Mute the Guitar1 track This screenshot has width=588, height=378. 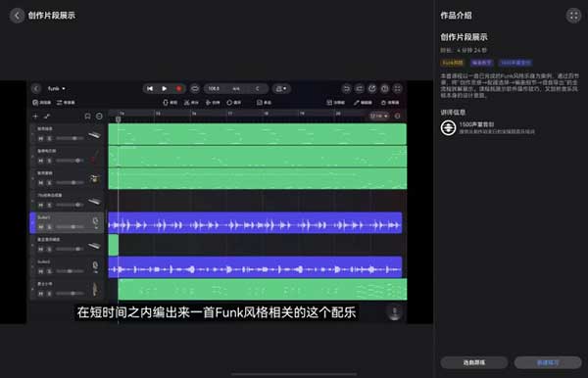pyautogui.click(x=41, y=227)
